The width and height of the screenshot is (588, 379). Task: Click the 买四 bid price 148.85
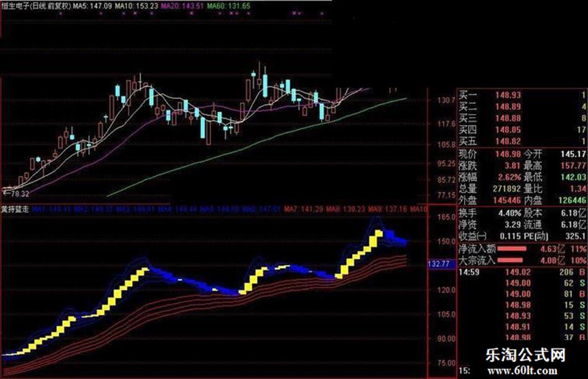[x=508, y=130]
